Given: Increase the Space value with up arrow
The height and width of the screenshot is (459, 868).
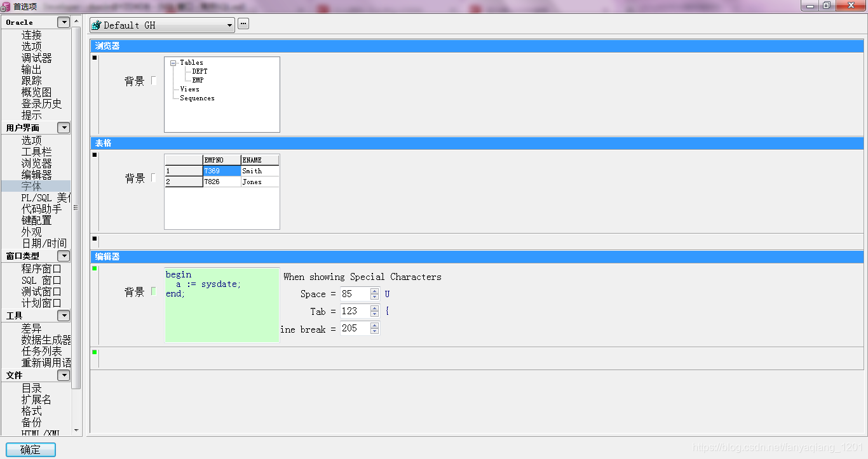Looking at the screenshot, I should [374, 291].
